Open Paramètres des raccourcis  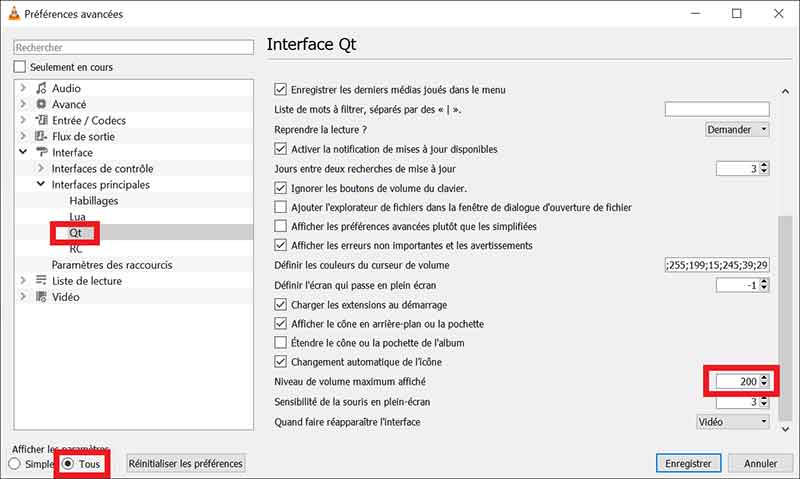[112, 265]
